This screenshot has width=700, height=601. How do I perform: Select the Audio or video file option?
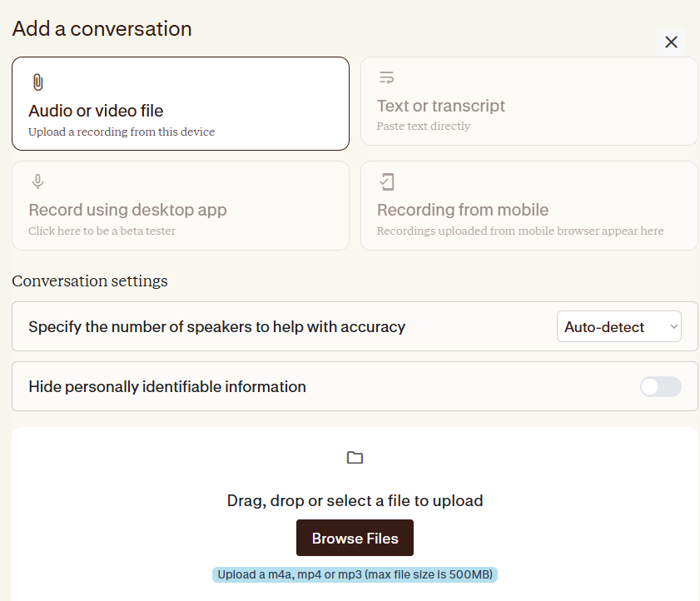(181, 103)
